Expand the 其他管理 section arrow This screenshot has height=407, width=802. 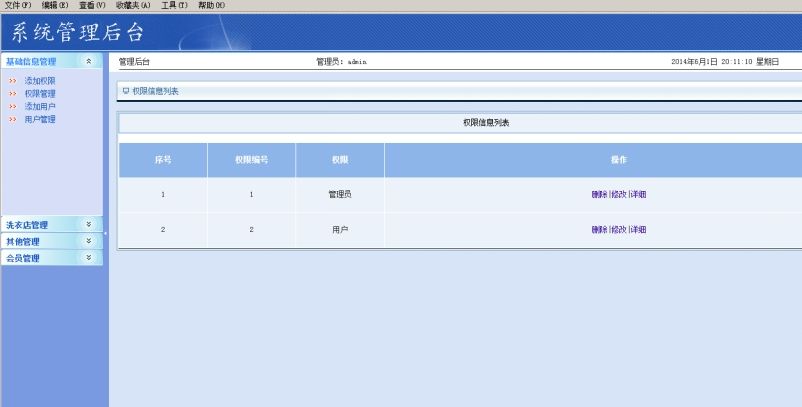click(88, 241)
